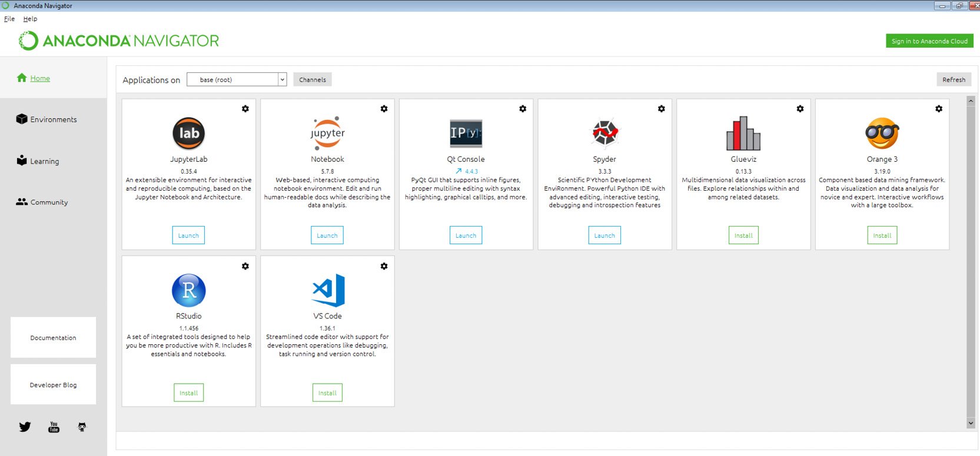Screen dimensions: 980x456
Task: Click the 'Applications on' label
Action: [x=151, y=80]
